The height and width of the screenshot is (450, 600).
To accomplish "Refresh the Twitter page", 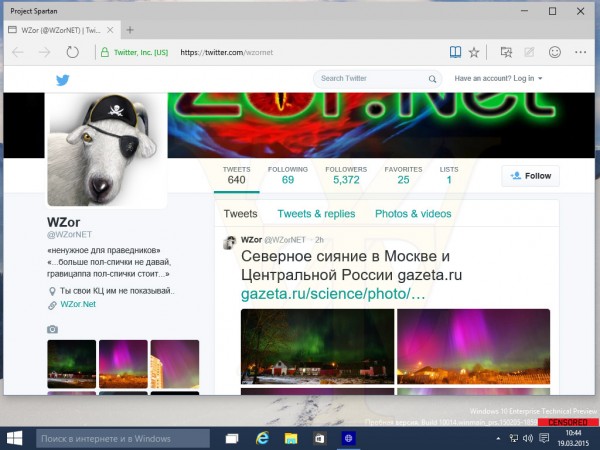I will (x=72, y=52).
